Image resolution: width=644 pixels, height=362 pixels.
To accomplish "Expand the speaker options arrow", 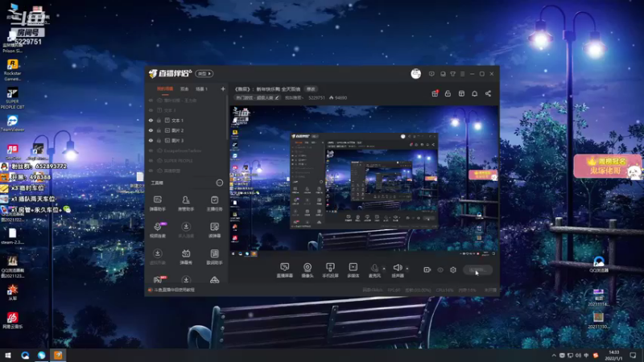I will pos(407,269).
